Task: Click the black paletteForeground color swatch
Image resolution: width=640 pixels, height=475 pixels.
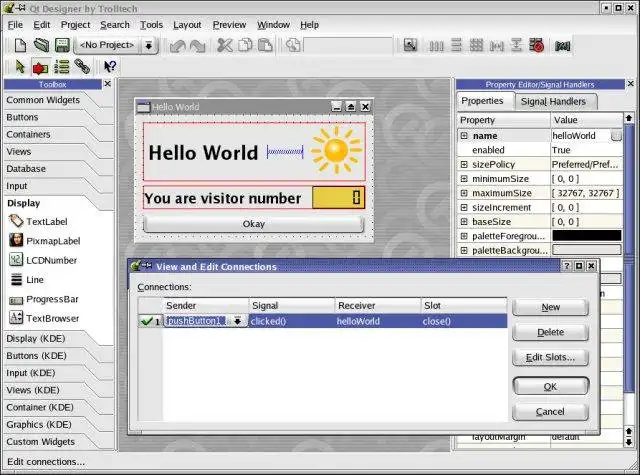Action: point(587,235)
